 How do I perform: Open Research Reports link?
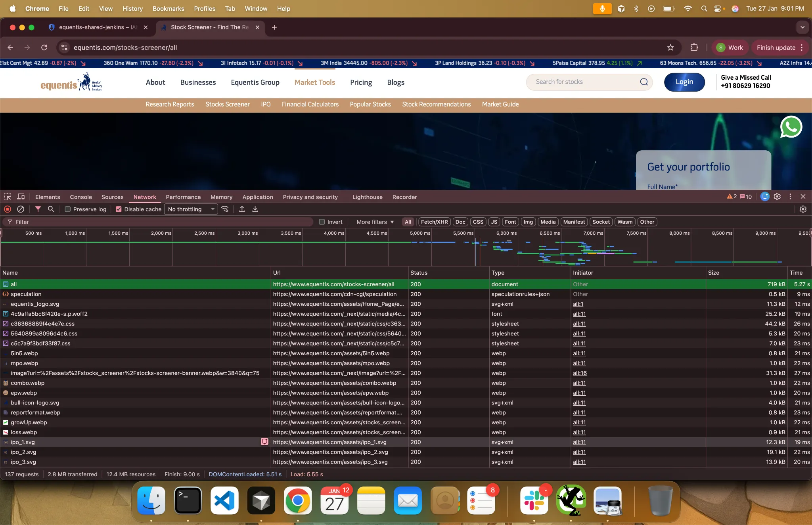tap(170, 104)
